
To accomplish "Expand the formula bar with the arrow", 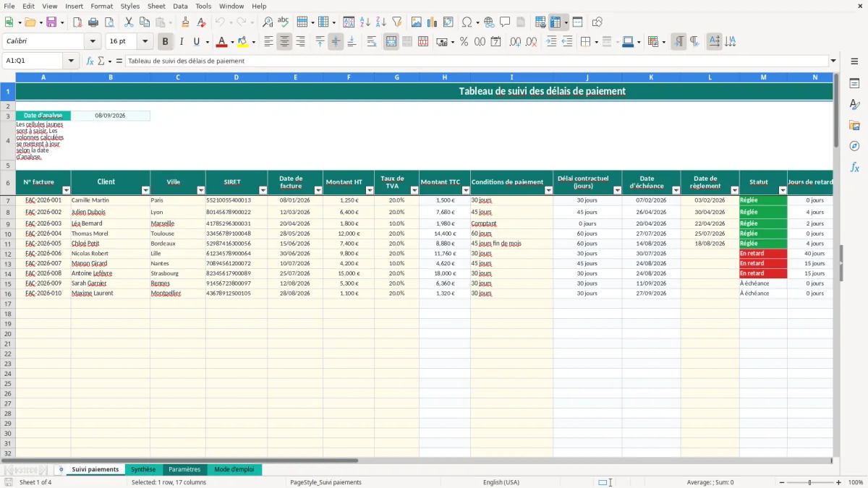I will 833,61.
